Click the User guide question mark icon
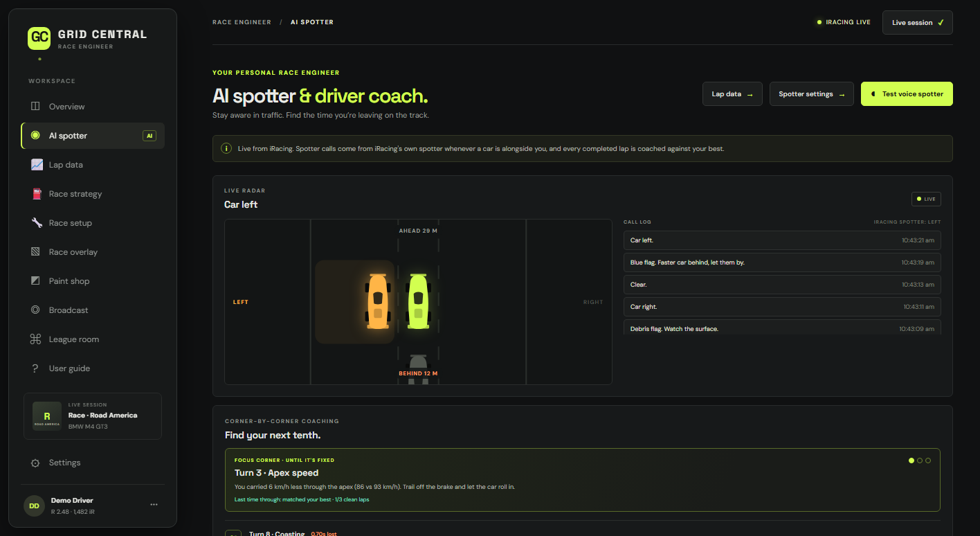 click(x=36, y=368)
